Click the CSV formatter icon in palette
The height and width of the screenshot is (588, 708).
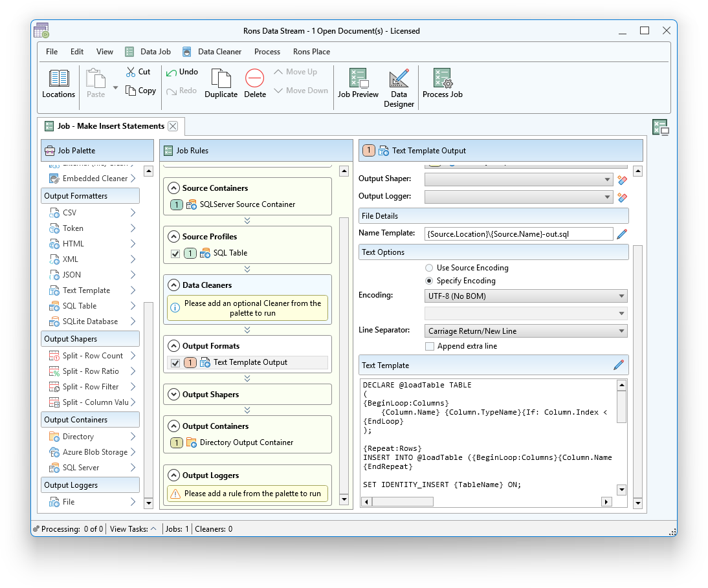click(54, 213)
